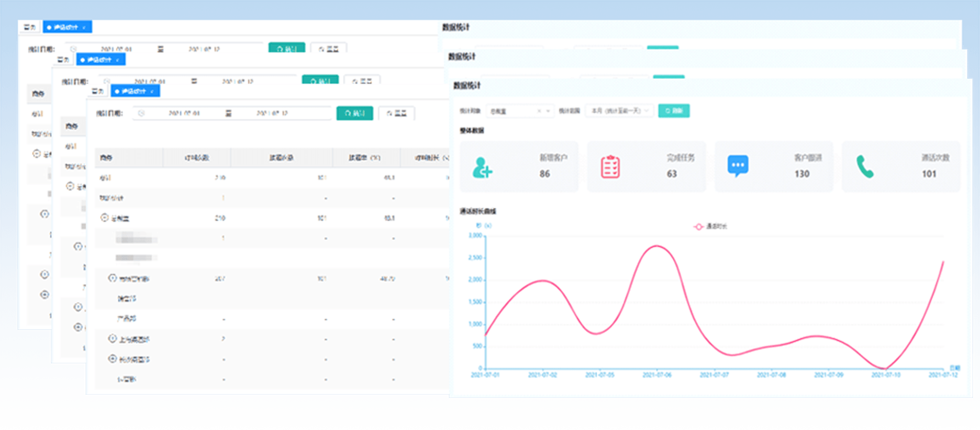Clear the statistics object selection with the x icon
This screenshot has width=980, height=430.
click(539, 111)
